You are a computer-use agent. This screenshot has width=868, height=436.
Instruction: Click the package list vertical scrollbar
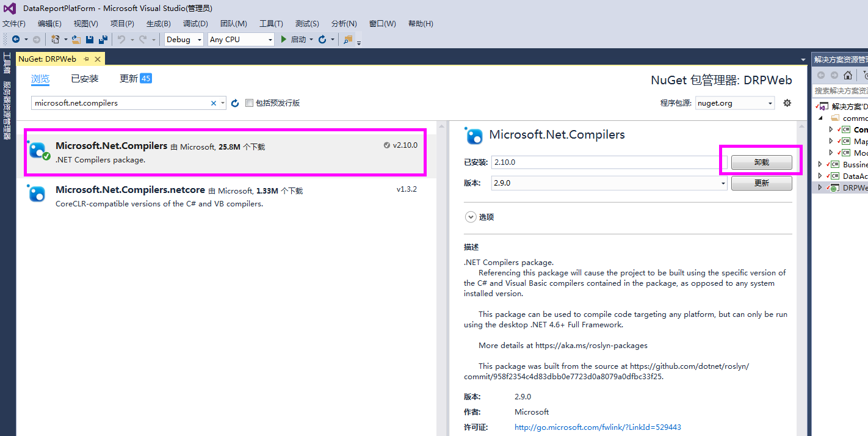click(441, 278)
